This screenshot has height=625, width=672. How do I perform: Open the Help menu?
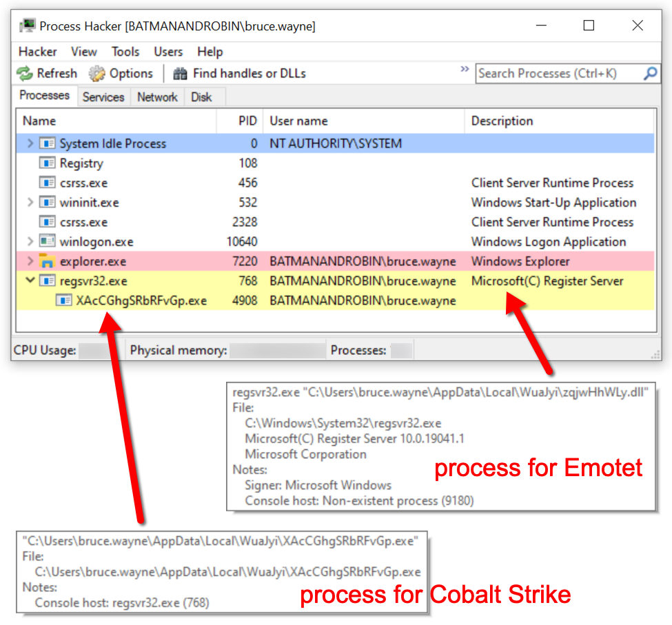[x=210, y=52]
